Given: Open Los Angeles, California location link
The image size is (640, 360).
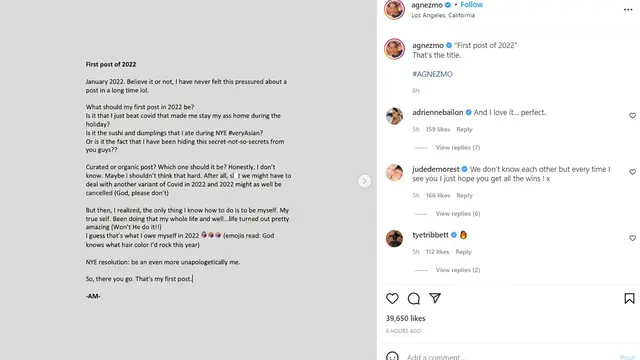Looking at the screenshot, I should coord(443,15).
